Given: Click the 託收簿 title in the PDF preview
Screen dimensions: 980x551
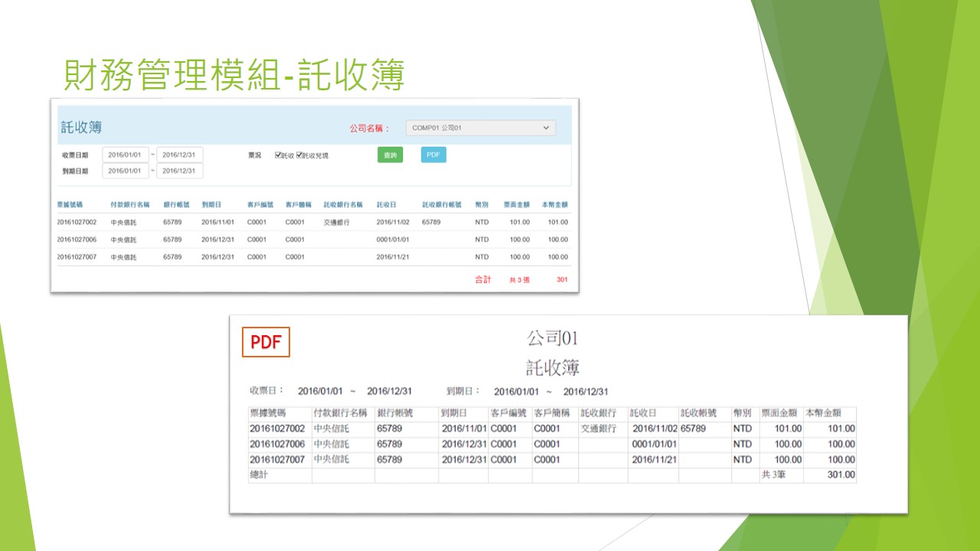Looking at the screenshot, I should [x=553, y=367].
